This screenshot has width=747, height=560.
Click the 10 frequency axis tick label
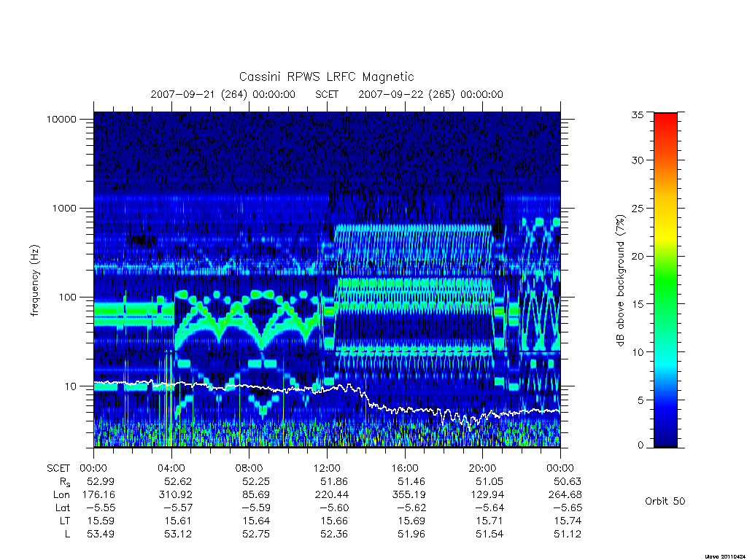coord(71,386)
